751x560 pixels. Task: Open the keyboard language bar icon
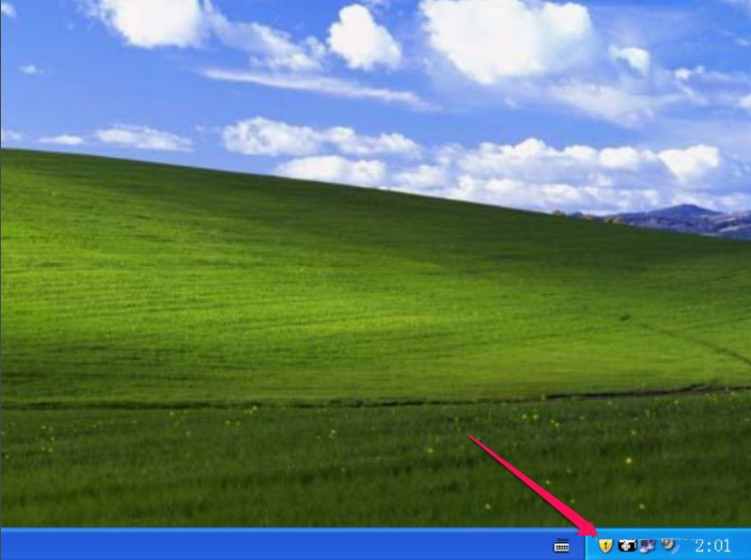click(561, 546)
